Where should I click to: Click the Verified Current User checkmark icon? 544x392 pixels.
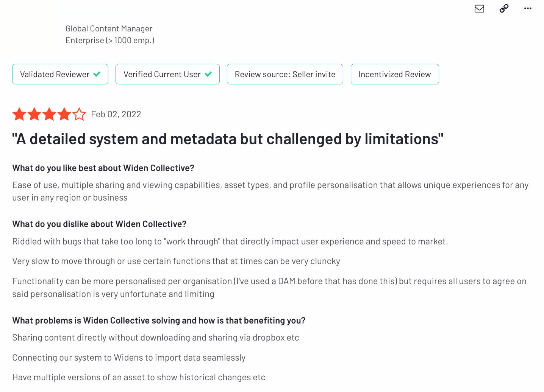208,74
